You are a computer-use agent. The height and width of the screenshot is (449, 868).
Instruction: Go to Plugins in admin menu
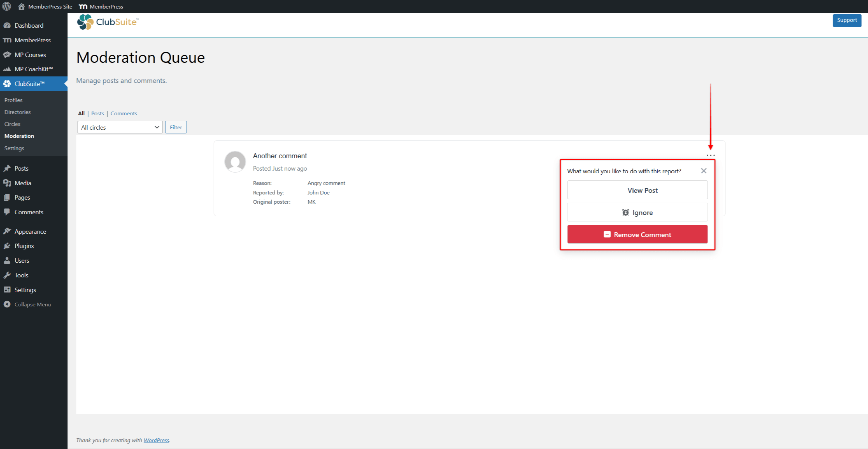point(24,246)
